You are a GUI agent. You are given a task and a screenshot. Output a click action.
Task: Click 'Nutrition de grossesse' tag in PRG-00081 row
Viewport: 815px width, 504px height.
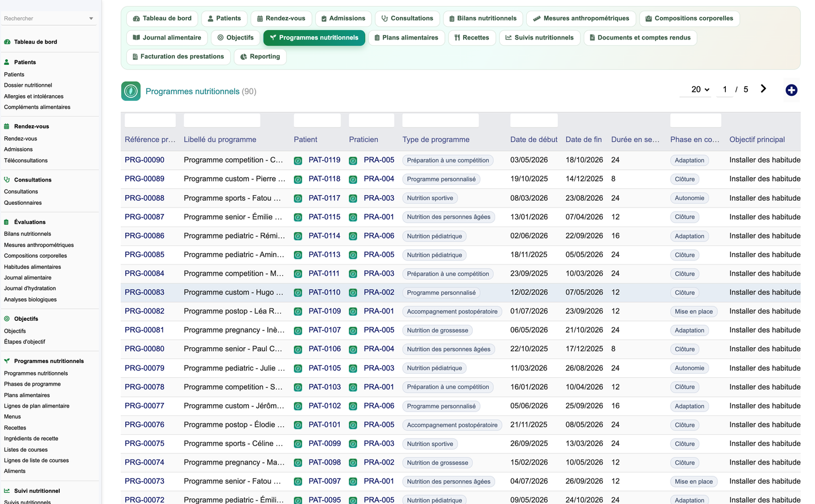point(438,330)
